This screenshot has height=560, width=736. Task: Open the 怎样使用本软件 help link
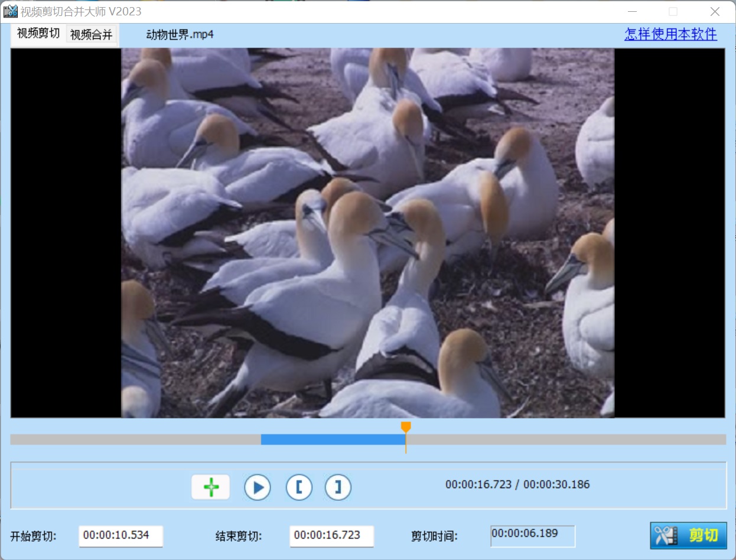[x=670, y=34]
